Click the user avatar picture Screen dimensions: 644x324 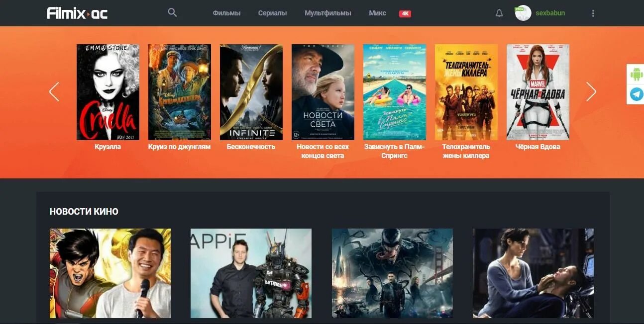[x=523, y=13]
